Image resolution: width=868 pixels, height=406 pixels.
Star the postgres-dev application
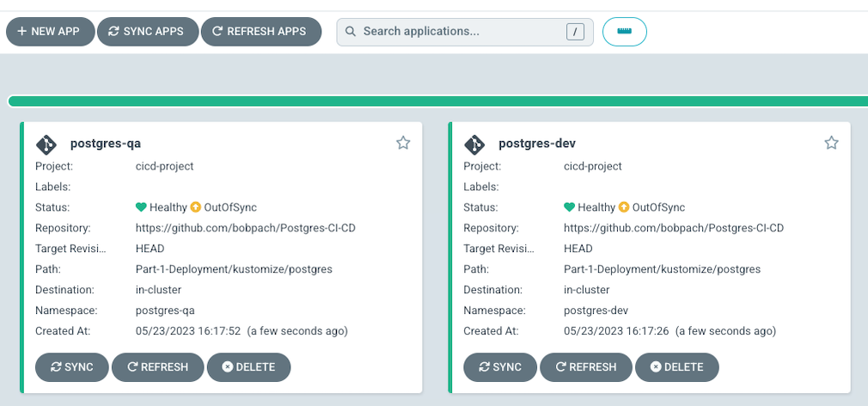tap(831, 143)
